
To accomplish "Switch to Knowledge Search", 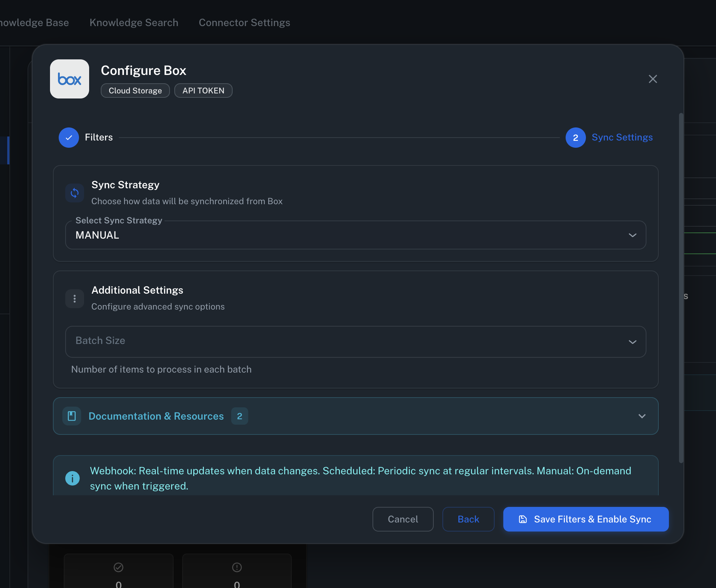I will 134,22.
